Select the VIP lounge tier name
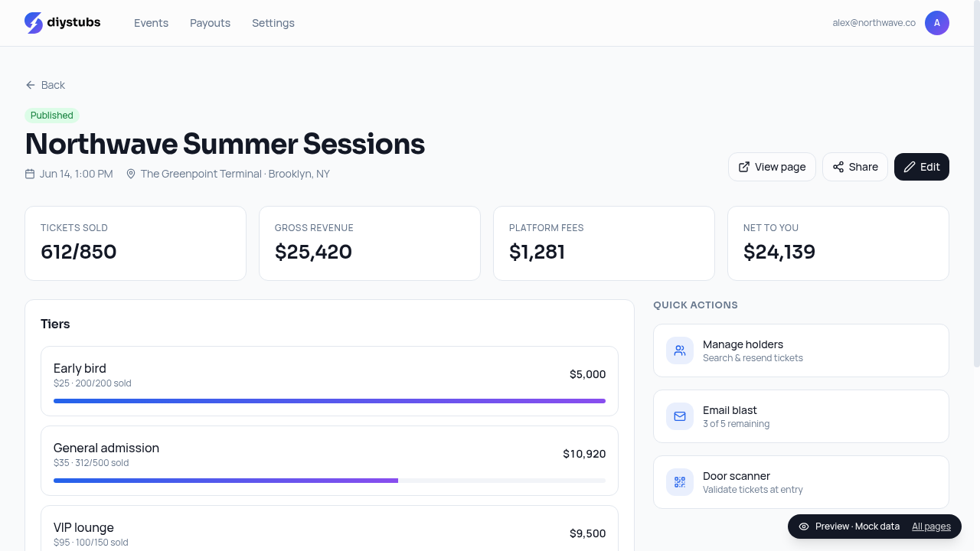980x551 pixels. 83,527
